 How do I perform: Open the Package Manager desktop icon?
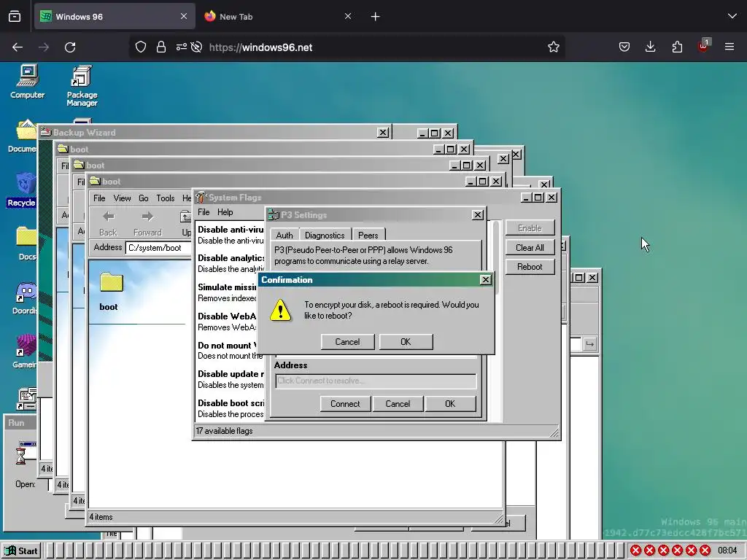(82, 86)
